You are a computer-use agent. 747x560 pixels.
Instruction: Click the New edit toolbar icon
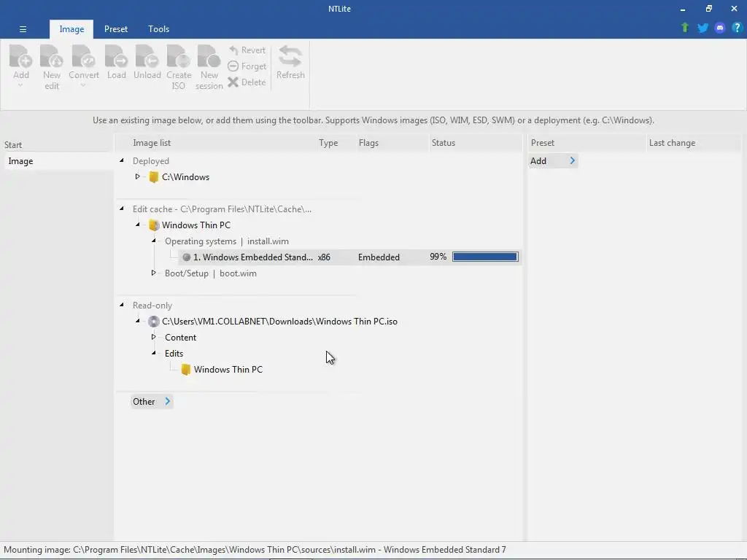pos(52,56)
